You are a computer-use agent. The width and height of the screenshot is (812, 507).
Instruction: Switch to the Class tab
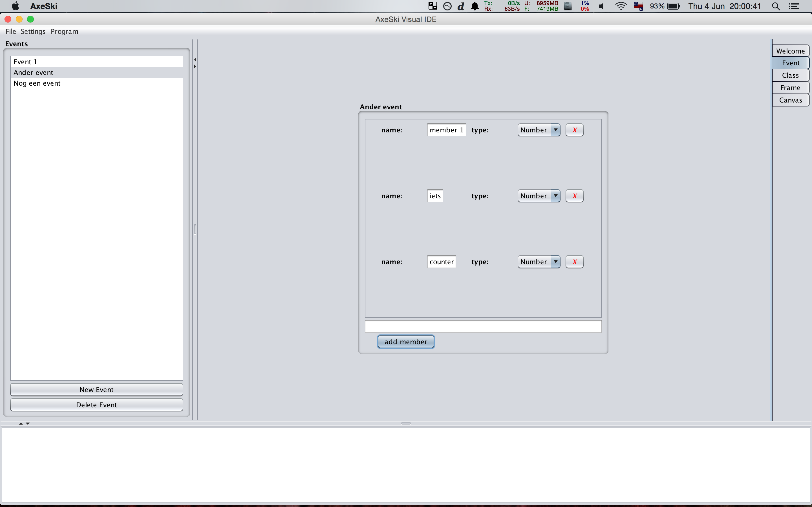tap(790, 75)
